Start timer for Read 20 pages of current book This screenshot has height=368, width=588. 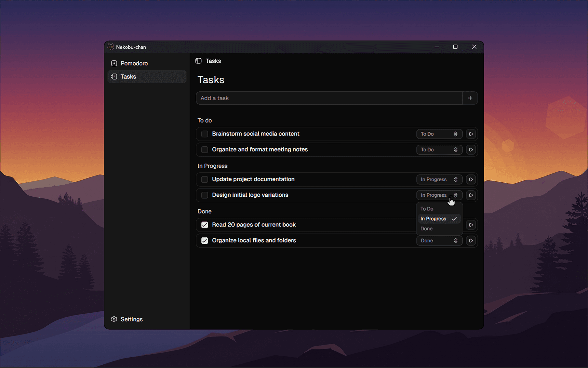click(471, 225)
